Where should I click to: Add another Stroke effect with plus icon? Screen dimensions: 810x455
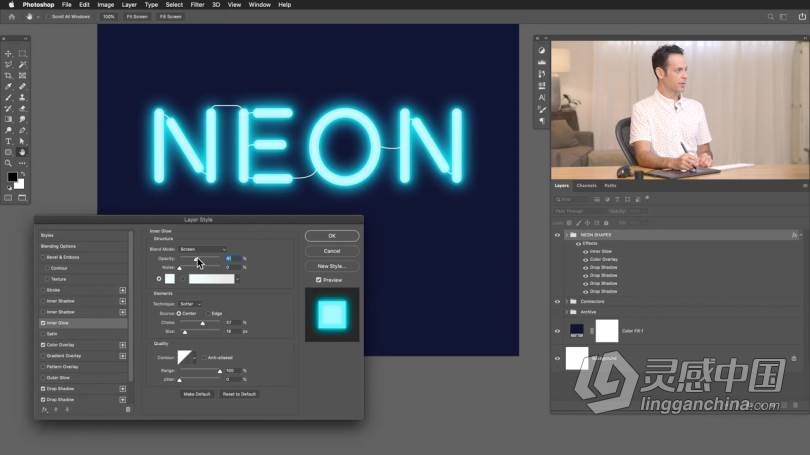pyautogui.click(x=123, y=290)
